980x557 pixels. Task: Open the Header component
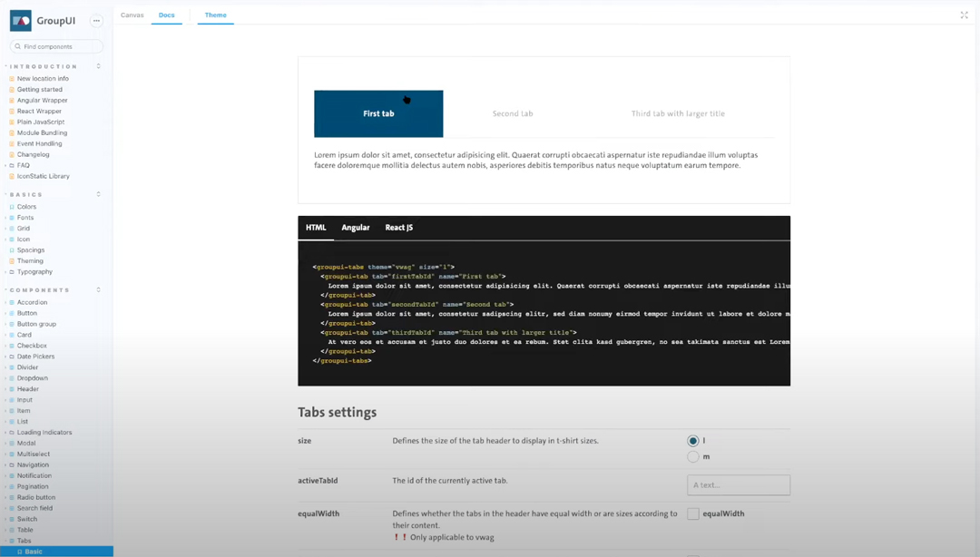[27, 389]
